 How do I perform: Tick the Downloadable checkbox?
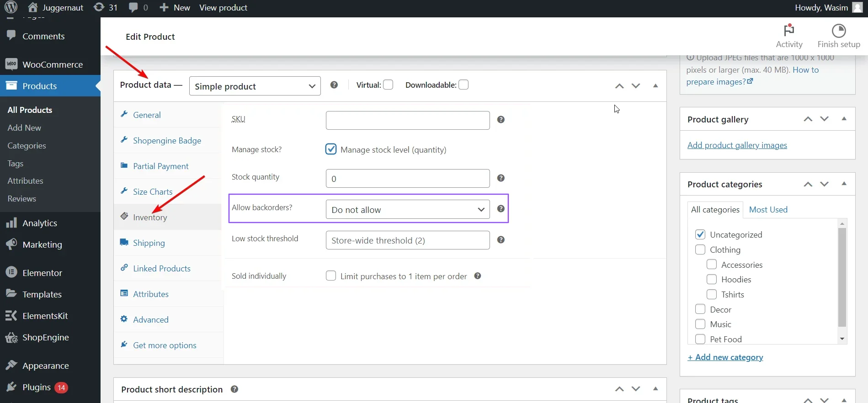coord(463,85)
